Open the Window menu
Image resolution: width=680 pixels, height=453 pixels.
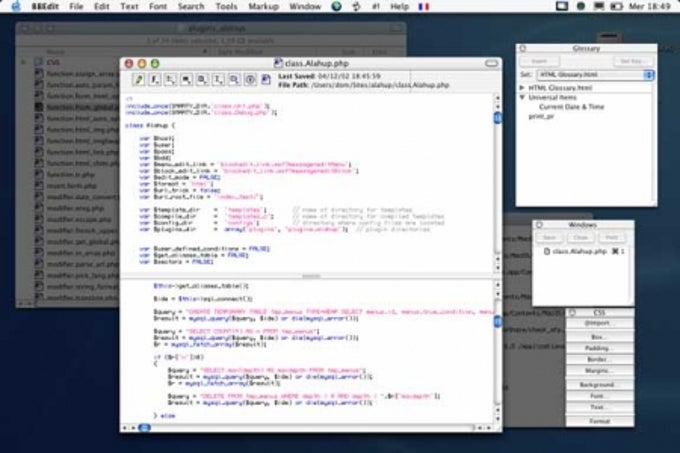tap(305, 7)
